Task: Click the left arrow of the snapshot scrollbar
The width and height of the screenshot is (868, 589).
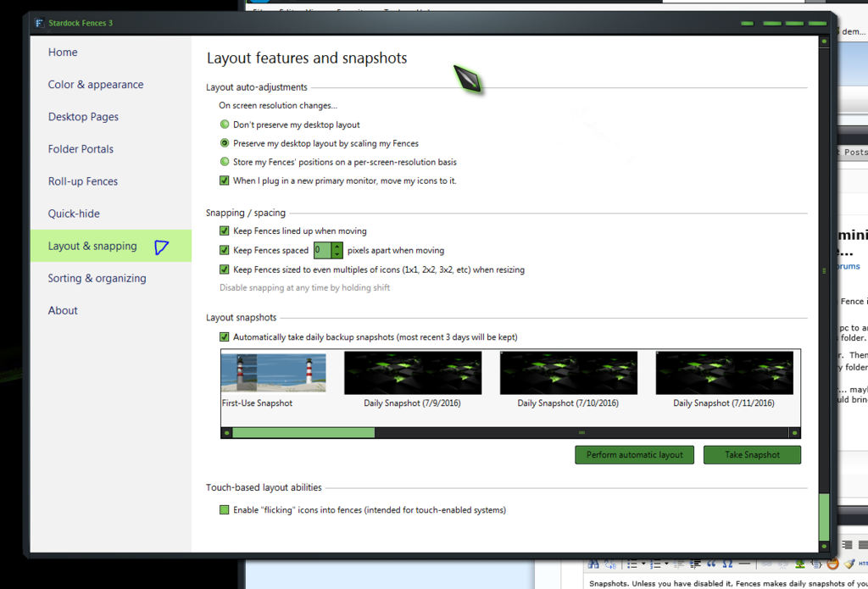Action: (x=226, y=432)
